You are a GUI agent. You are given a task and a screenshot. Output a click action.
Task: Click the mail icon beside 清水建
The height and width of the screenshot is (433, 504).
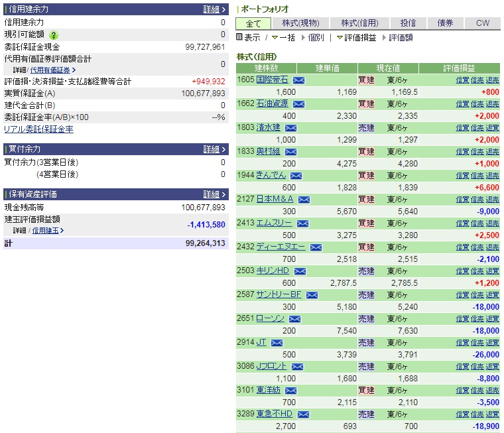[x=290, y=128]
